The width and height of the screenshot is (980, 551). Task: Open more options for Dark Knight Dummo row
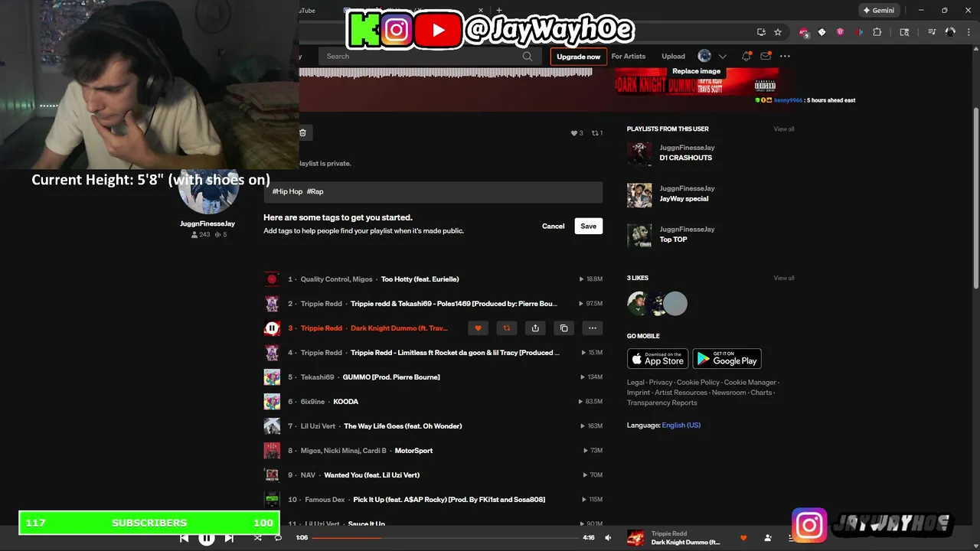click(x=593, y=328)
